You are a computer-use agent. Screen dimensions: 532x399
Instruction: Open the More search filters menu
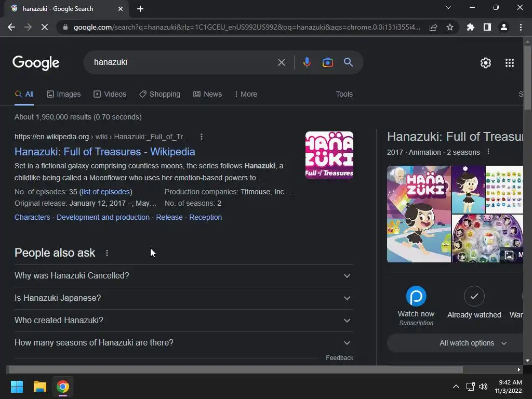pos(246,95)
